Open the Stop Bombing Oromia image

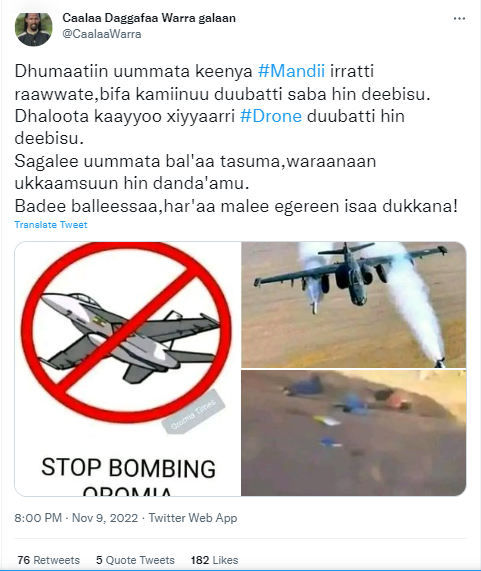128,369
